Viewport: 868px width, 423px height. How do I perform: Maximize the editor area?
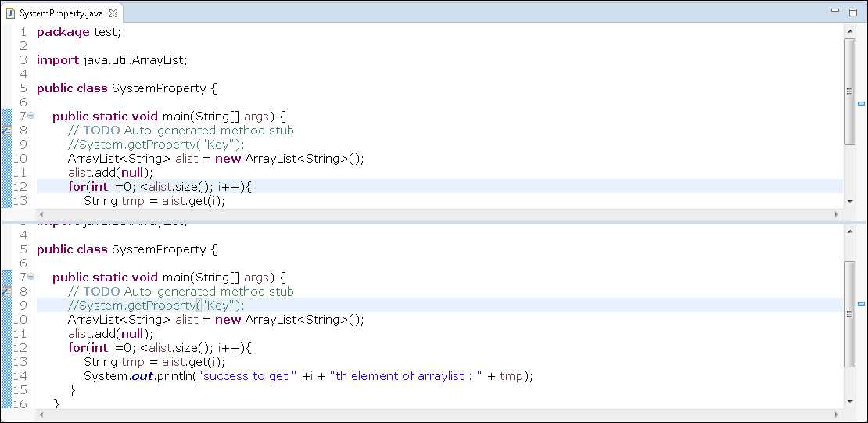click(854, 11)
